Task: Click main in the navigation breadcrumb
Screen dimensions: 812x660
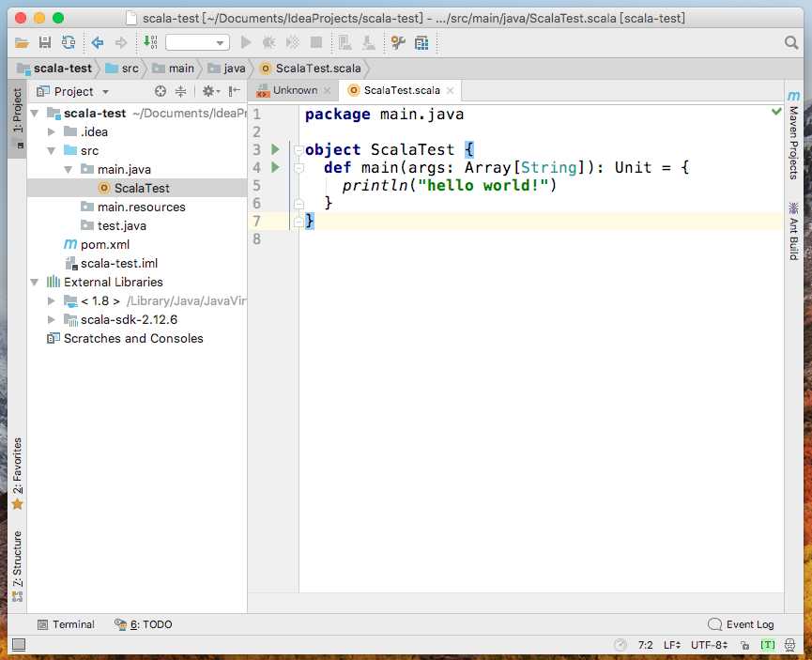Action: (x=173, y=69)
